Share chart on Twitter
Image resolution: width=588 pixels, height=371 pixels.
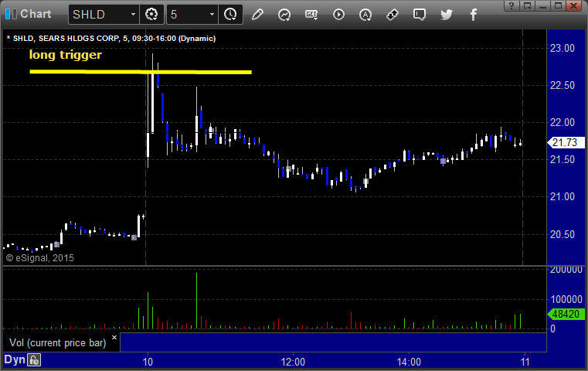click(x=447, y=15)
